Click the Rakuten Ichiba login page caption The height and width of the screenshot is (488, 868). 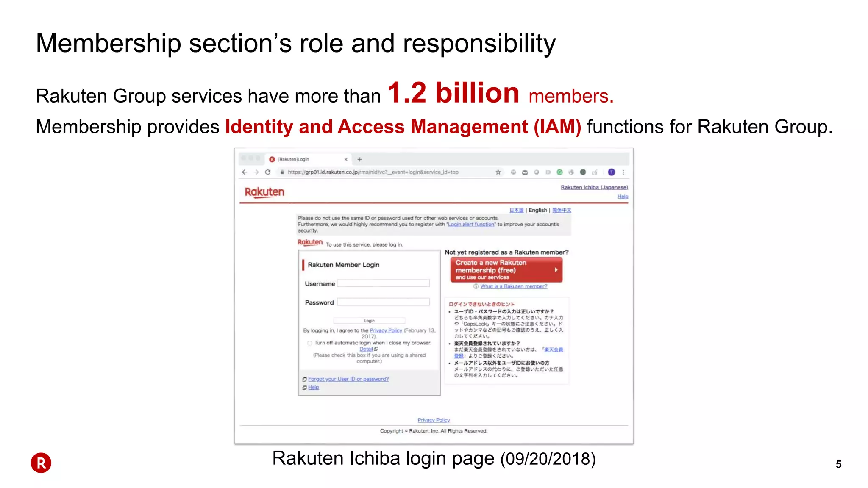(434, 459)
